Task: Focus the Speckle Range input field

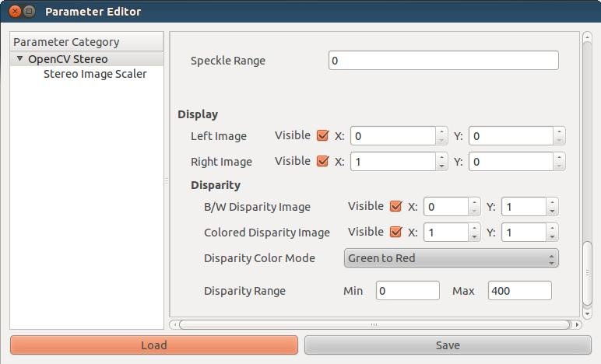Action: pyautogui.click(x=444, y=61)
